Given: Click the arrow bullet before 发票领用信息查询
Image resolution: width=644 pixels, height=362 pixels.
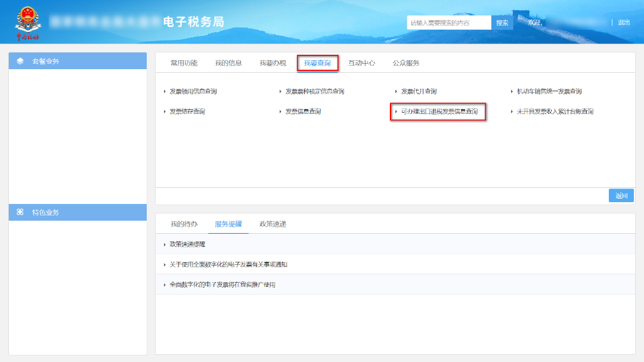Looking at the screenshot, I should coord(165,91).
